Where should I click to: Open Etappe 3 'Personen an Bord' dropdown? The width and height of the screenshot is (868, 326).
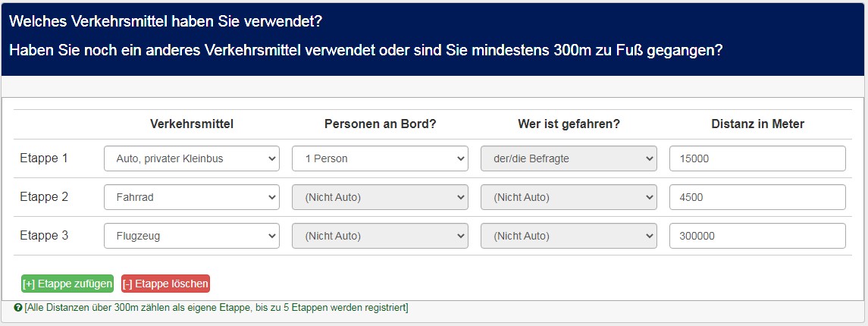click(380, 236)
